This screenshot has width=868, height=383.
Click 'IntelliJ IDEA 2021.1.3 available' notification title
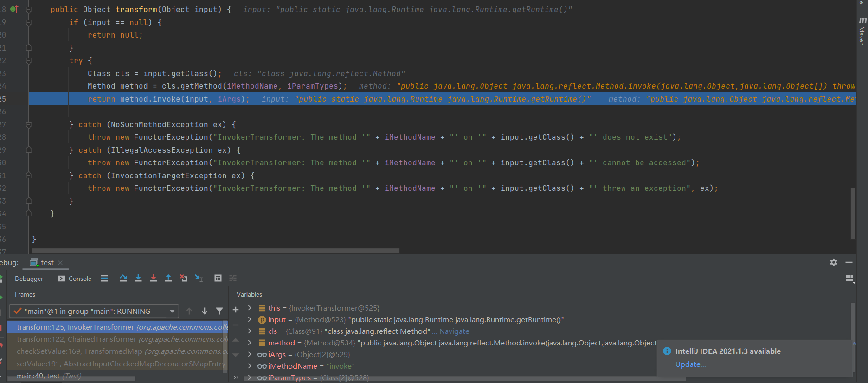click(728, 351)
